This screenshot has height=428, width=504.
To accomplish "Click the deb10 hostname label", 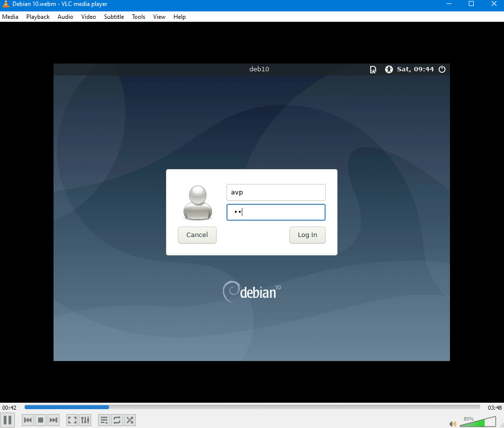I will 259,69.
